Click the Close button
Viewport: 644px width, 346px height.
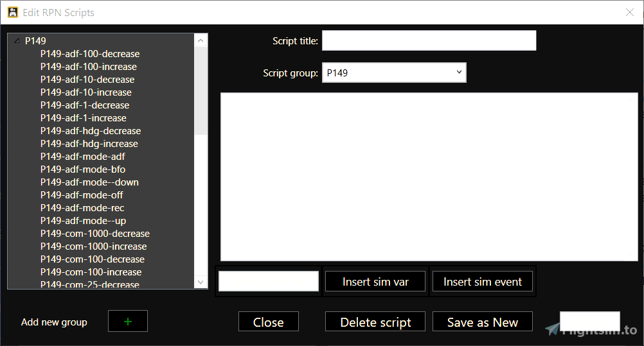[268, 322]
